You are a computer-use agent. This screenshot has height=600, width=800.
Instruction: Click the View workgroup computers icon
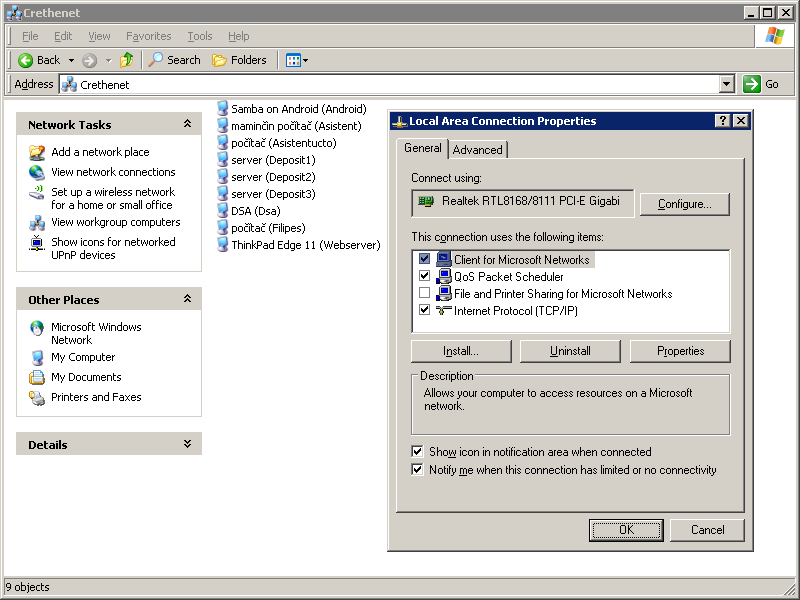coord(37,222)
